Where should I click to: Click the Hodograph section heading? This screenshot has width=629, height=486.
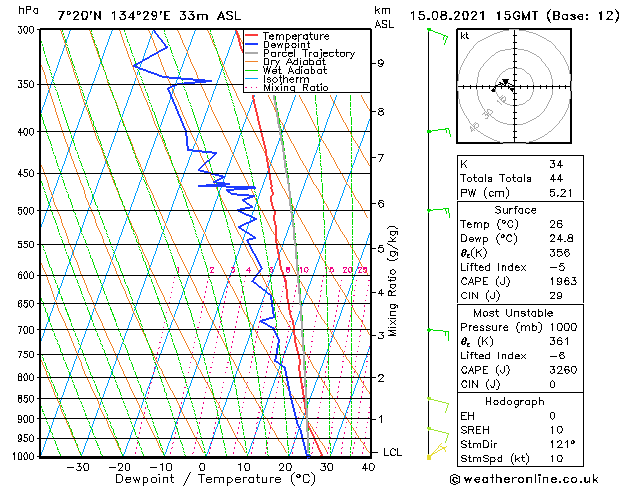click(515, 401)
